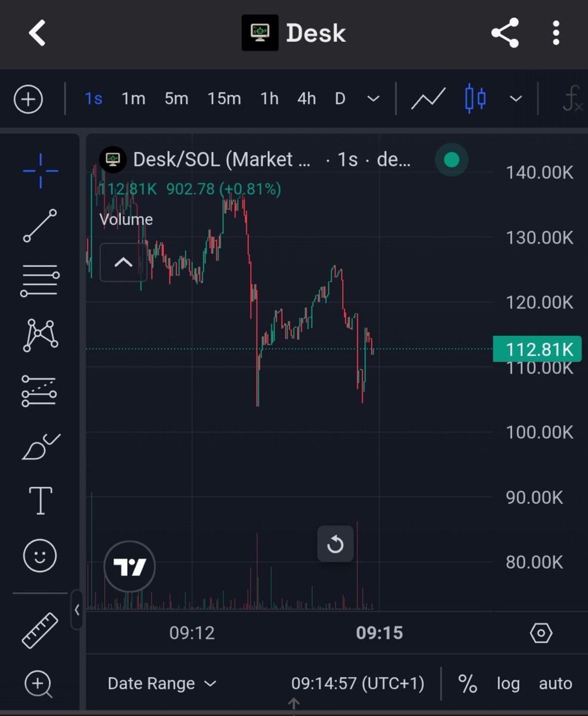Viewport: 588px width, 716px height.
Task: Select the Text annotation tool
Action: pos(41,501)
